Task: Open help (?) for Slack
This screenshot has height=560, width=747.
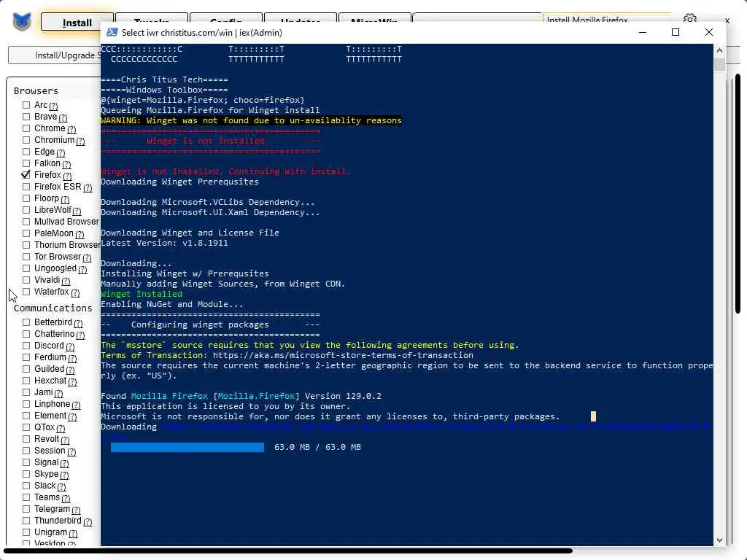Action: pos(61,486)
